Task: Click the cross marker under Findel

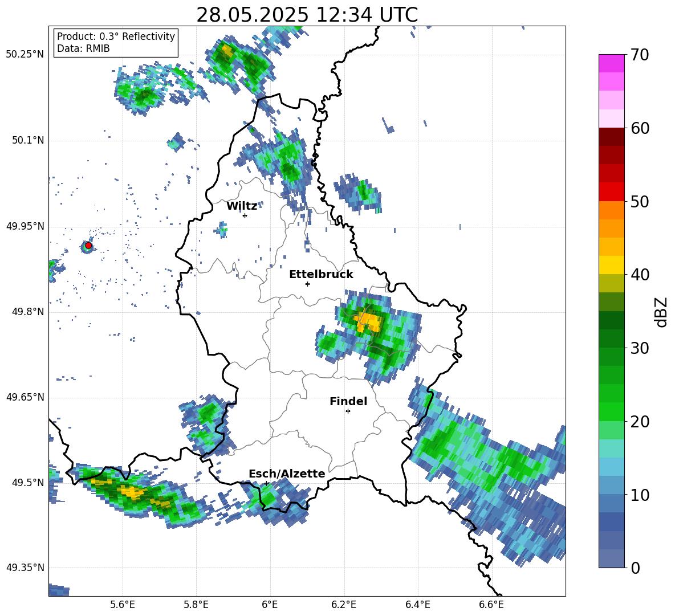Action: pos(348,411)
